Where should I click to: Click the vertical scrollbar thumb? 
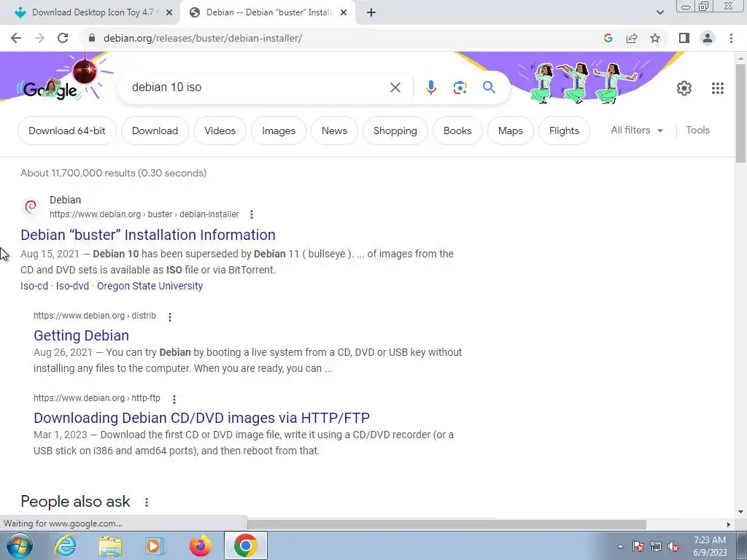pyautogui.click(x=741, y=113)
